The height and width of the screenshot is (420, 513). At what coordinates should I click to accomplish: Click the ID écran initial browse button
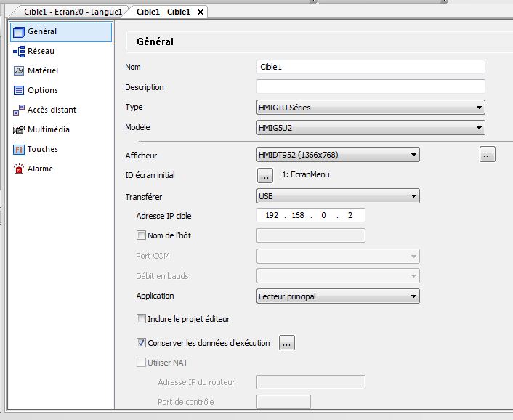[x=265, y=175]
